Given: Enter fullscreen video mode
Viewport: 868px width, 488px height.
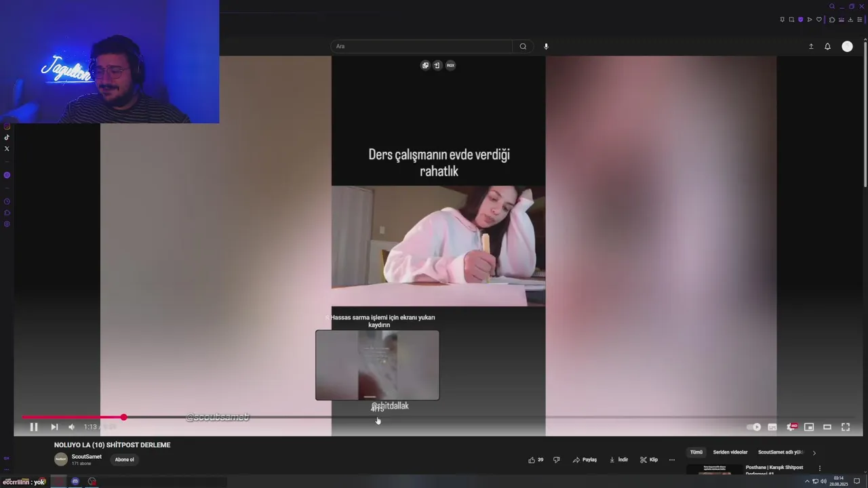Looking at the screenshot, I should tap(846, 427).
